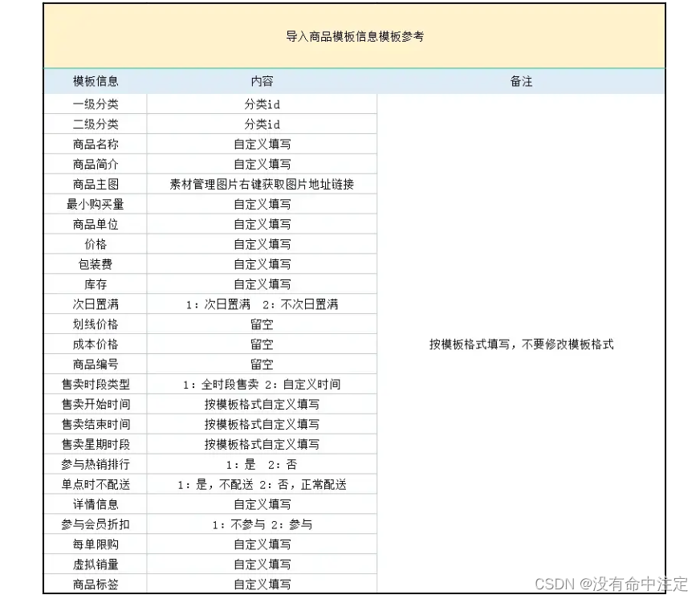Select the '售卖结束时间' cell
Screen dimensions: 700x599
pyautogui.click(x=96, y=424)
